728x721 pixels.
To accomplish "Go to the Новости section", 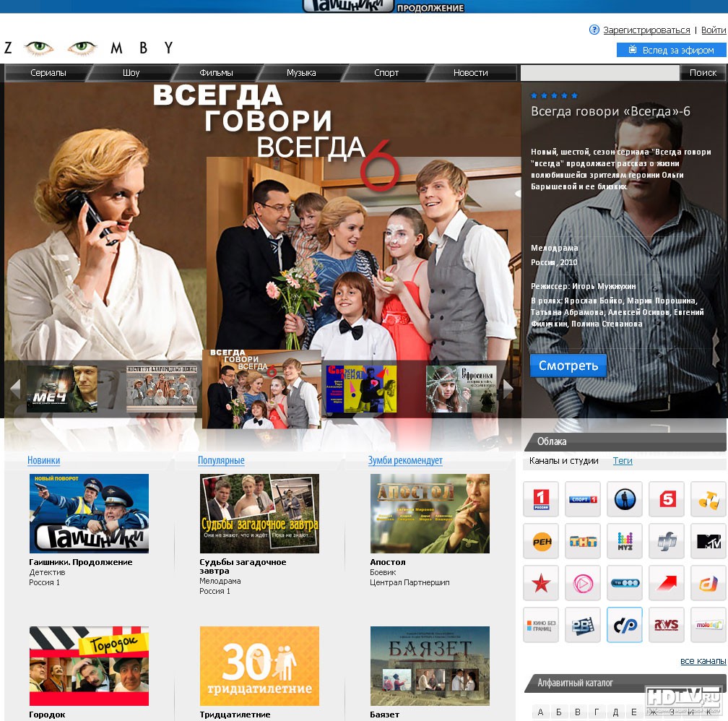I will (x=471, y=72).
